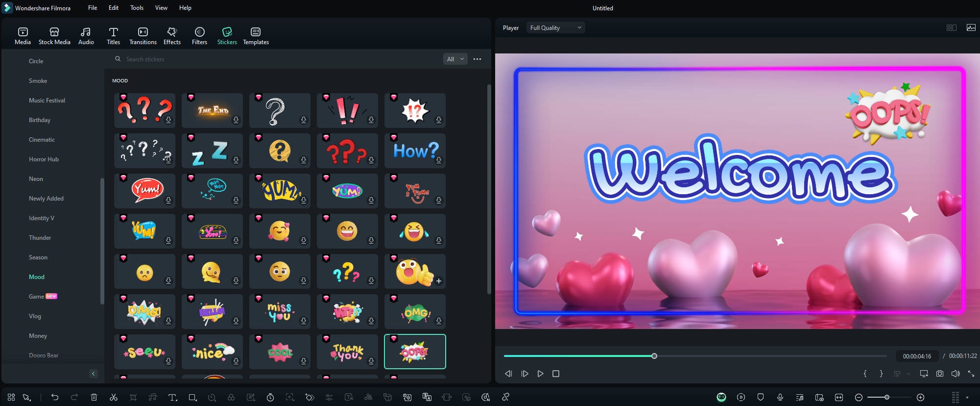Open the Templates tab
This screenshot has height=406, width=980.
[256, 36]
